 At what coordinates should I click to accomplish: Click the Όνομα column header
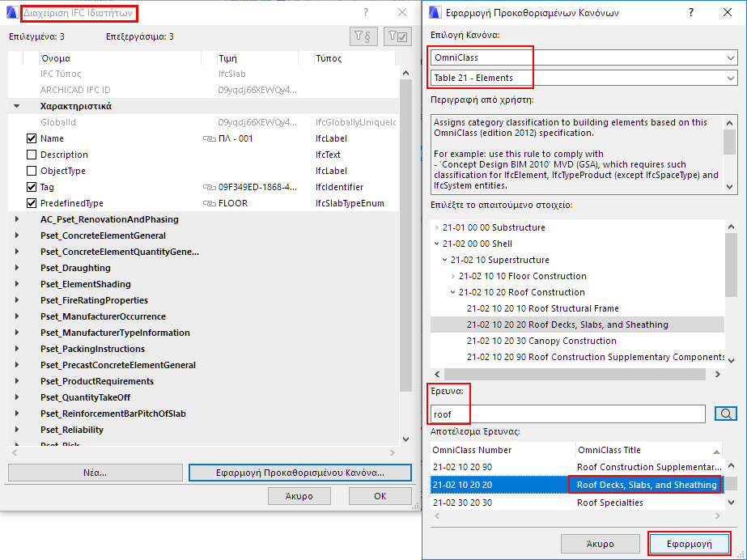[120, 58]
